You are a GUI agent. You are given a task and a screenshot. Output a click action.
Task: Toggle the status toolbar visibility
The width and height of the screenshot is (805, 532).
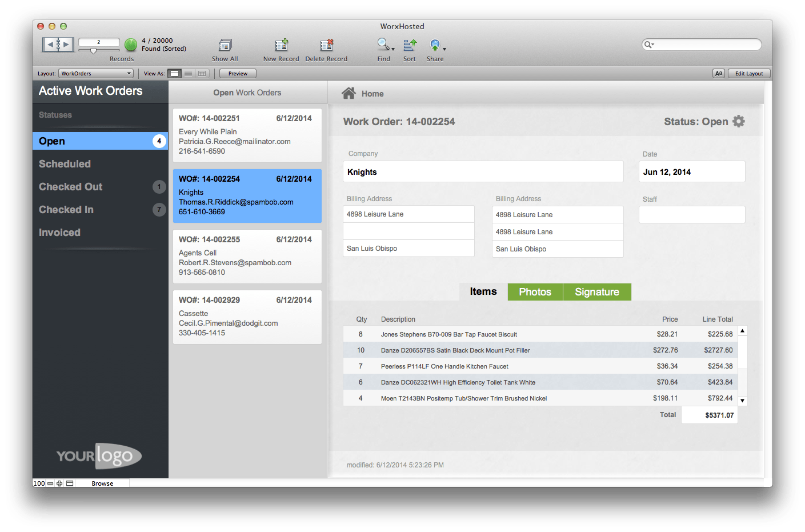(70, 483)
